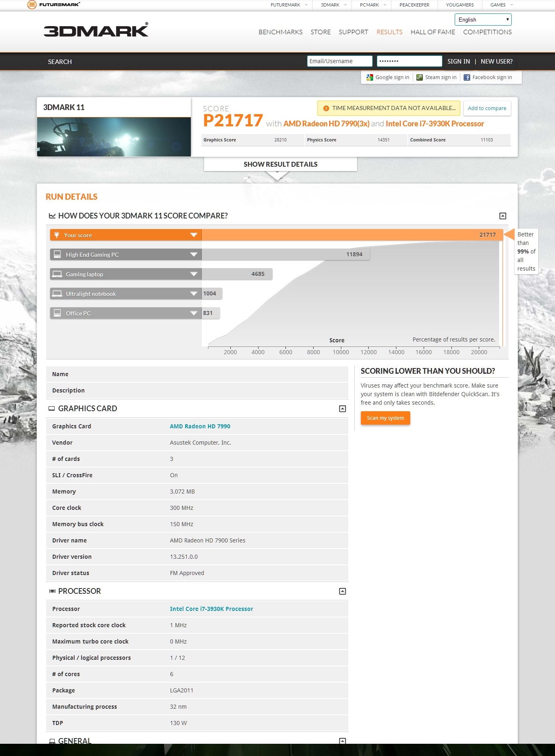555x756 pixels.
Task: Go to the STORE page
Action: pyautogui.click(x=321, y=32)
